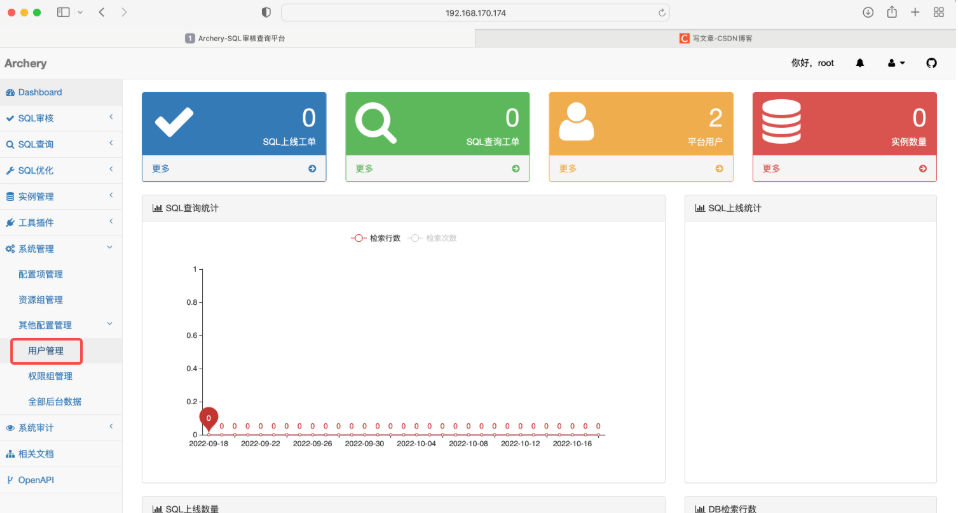958x513 pixels.
Task: Click the orange arrow icon in 平台用户 footer
Action: [x=719, y=169]
